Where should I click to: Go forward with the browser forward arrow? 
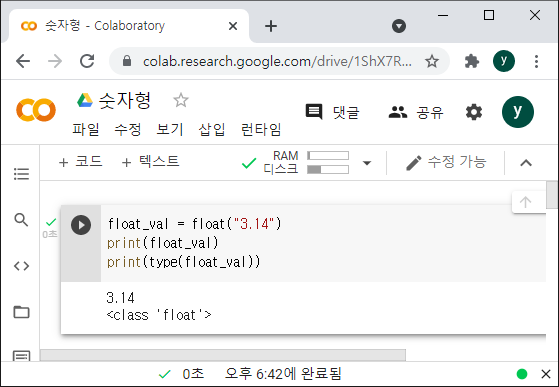pyautogui.click(x=55, y=61)
